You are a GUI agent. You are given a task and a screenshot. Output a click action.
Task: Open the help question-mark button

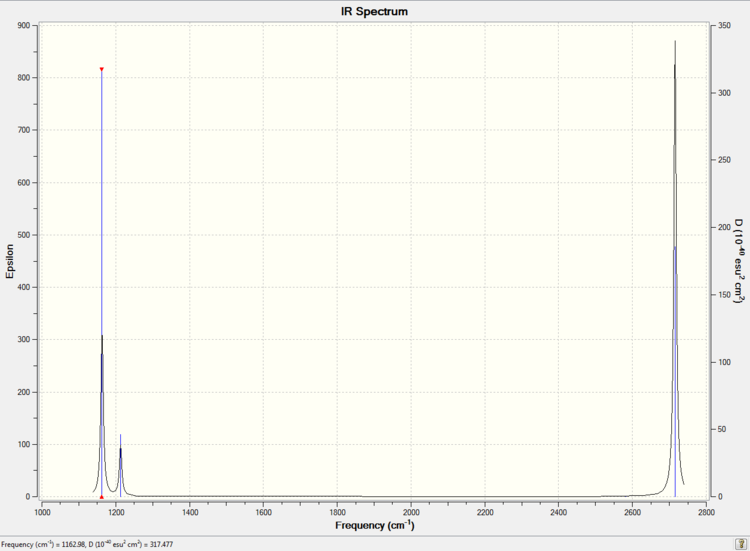741,544
